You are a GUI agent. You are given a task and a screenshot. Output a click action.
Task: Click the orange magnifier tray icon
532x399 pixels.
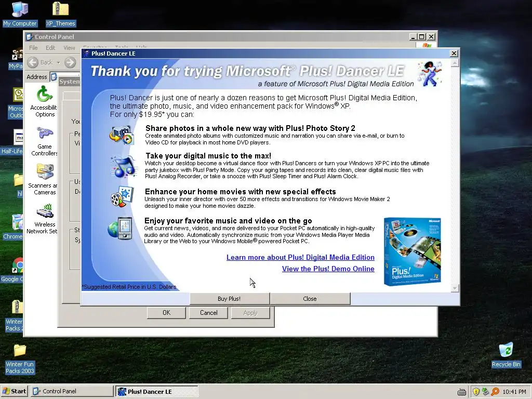coord(495,392)
